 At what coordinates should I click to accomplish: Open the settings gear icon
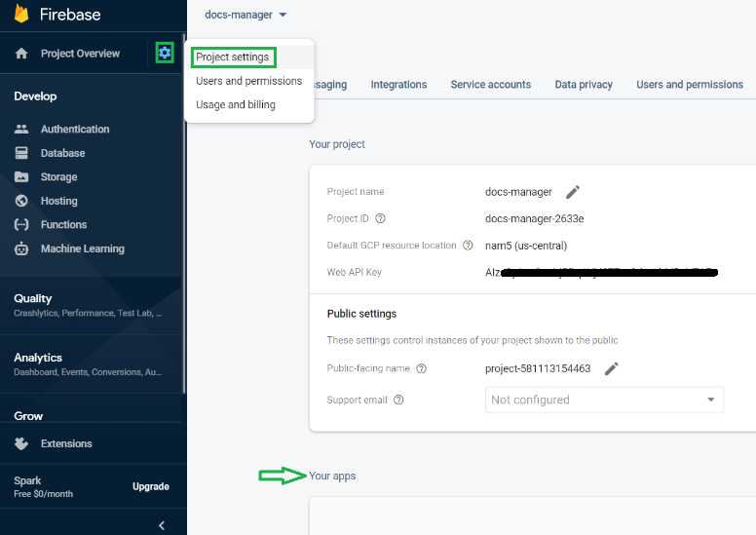pyautogui.click(x=165, y=53)
